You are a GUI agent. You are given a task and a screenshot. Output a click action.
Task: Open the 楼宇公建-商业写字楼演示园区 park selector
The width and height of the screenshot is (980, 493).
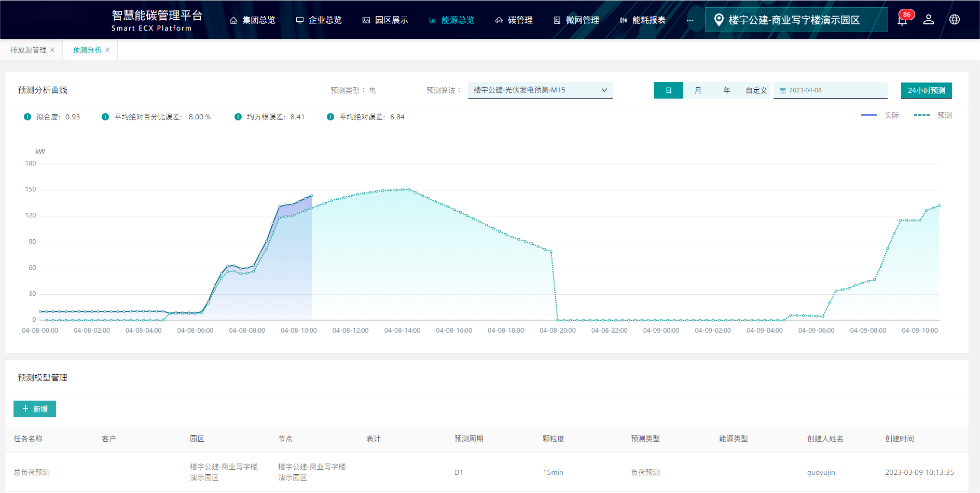click(x=796, y=20)
